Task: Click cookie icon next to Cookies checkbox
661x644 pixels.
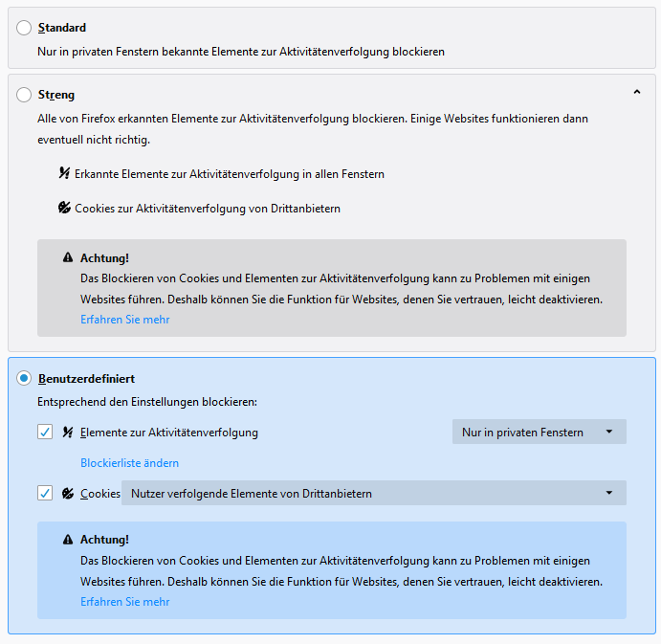Action: click(68, 494)
